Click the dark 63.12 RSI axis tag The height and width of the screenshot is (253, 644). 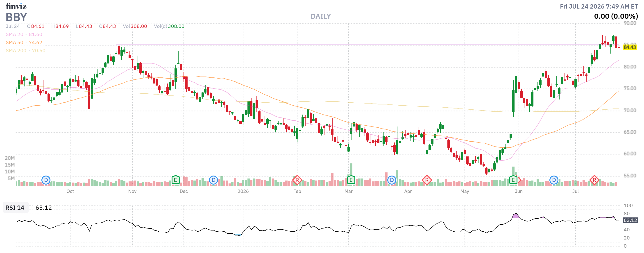click(x=630, y=220)
